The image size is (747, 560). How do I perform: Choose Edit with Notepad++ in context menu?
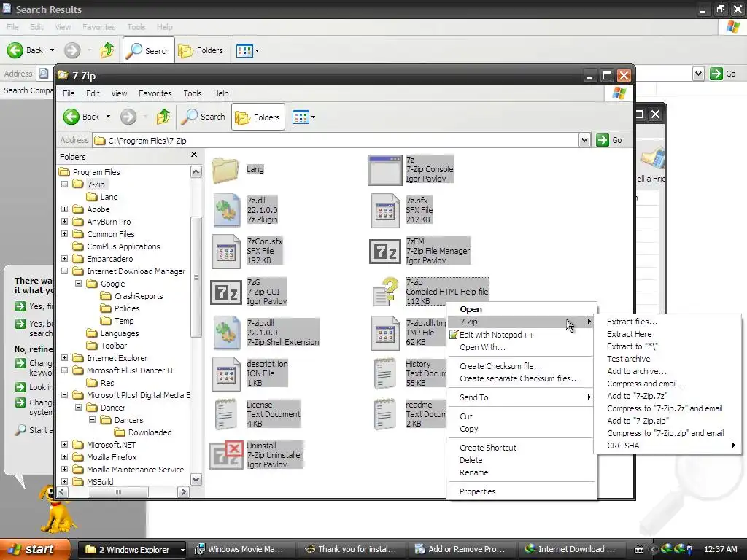tap(521, 335)
